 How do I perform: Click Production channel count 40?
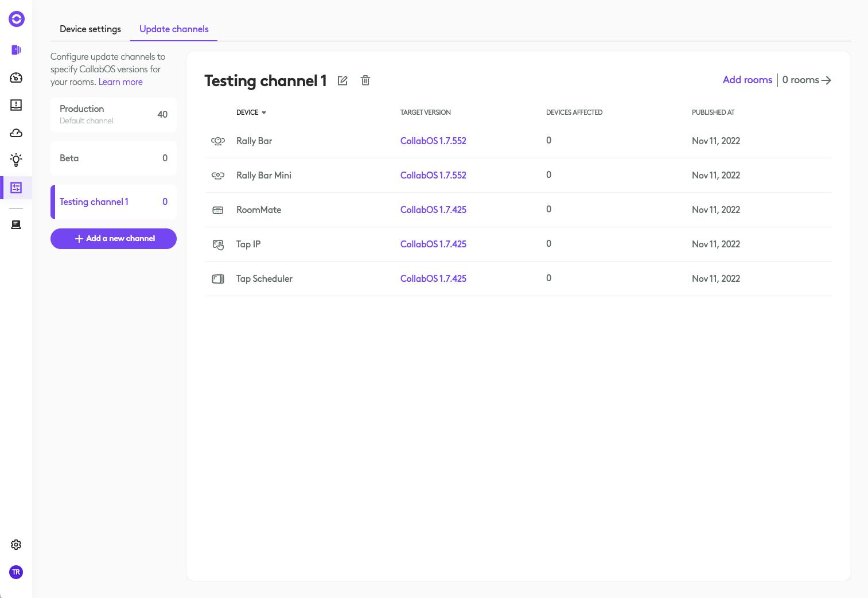point(162,114)
